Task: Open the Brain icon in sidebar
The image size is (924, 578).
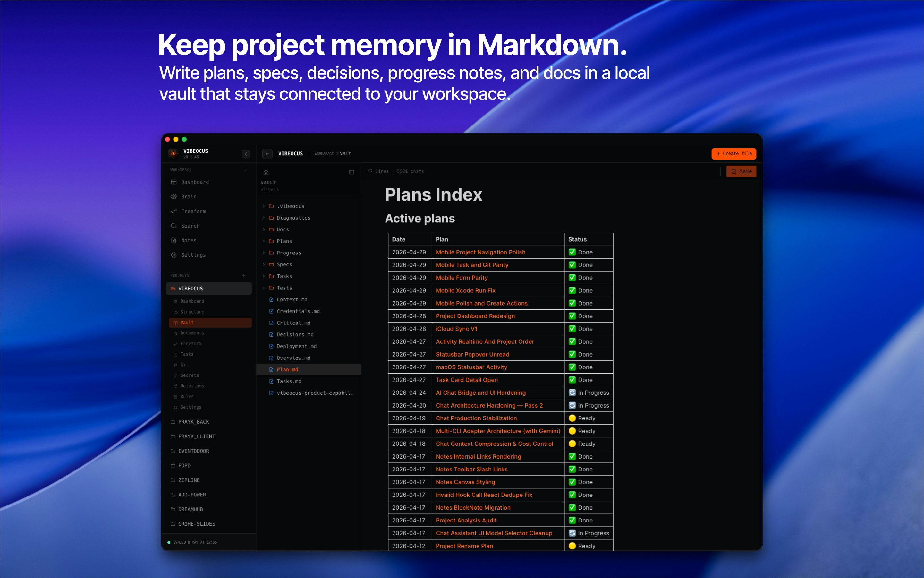Action: (174, 196)
